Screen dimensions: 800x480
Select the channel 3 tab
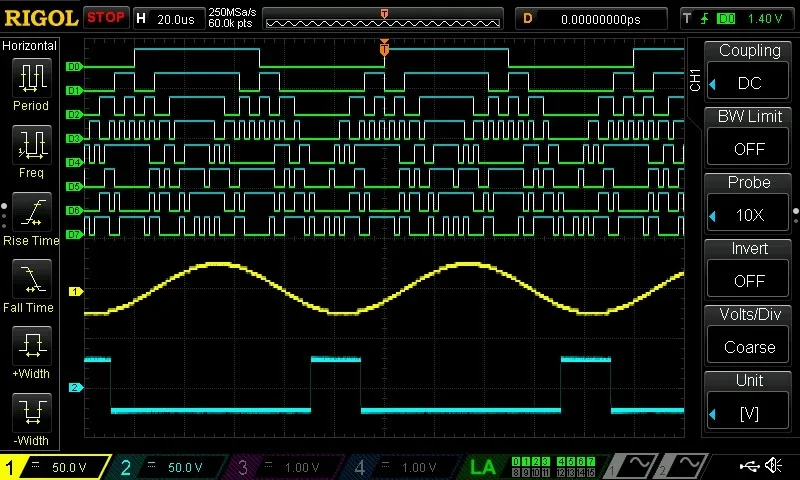(287, 467)
